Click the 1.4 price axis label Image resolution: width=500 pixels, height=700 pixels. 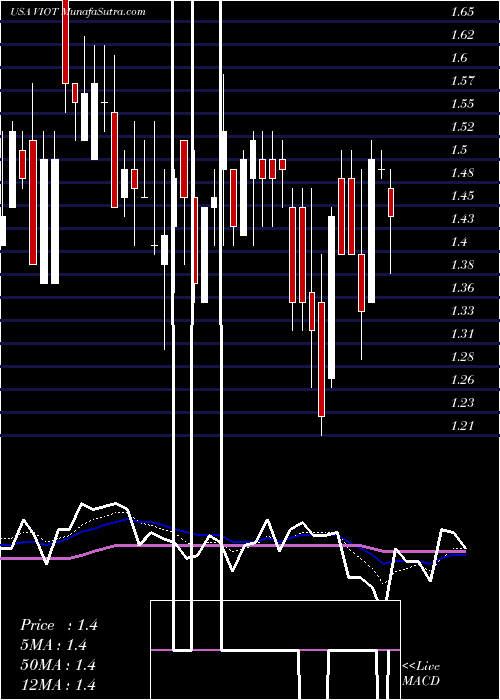[459, 242]
